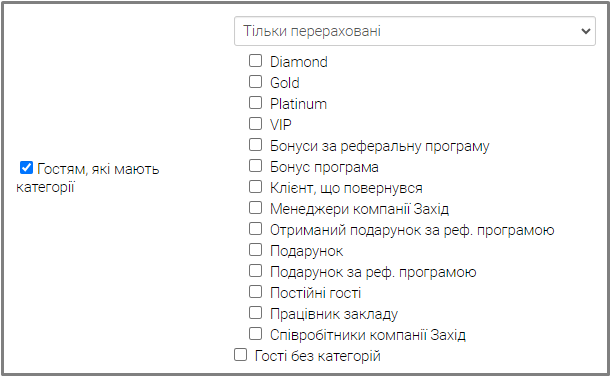Check "Подарунок за реф. програмою" checkbox
The width and height of the screenshot is (611, 377).
pos(255,271)
